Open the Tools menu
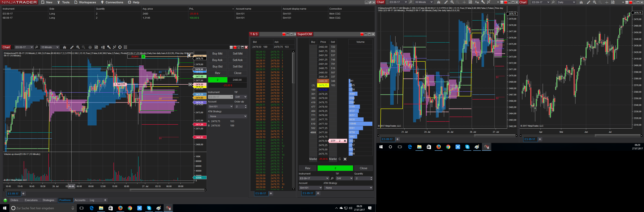Viewport: 644px width, 212px height. click(x=63, y=2)
